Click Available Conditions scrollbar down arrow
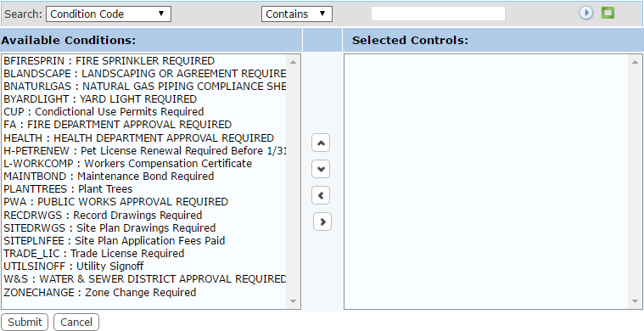The image size is (644, 331). point(294,301)
